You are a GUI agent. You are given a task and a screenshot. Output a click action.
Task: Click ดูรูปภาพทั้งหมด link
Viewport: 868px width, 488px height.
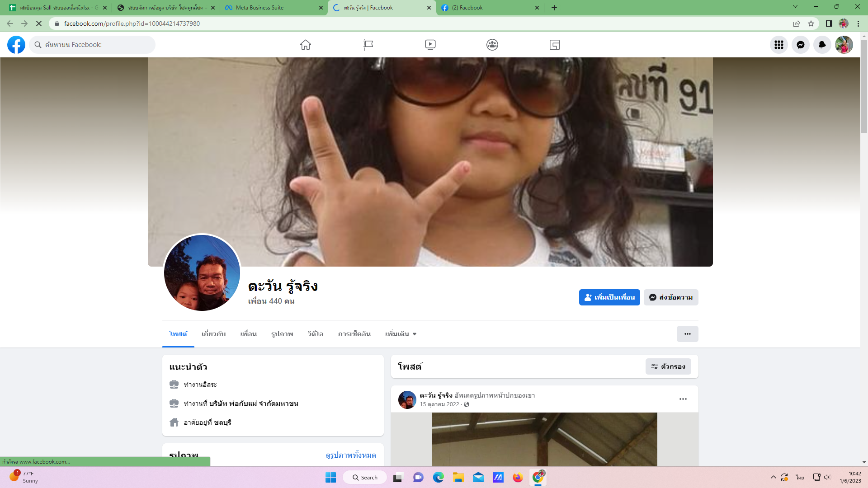click(350, 455)
